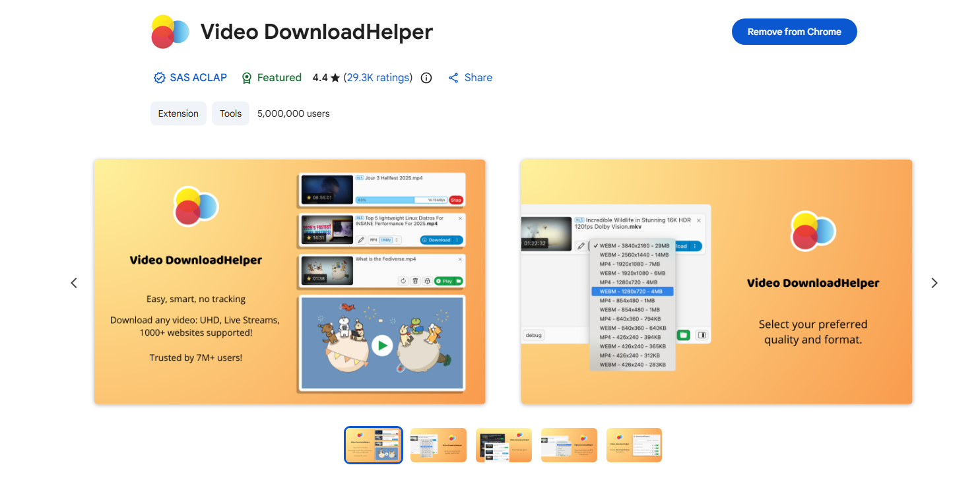Viewport: 980px width, 490px height.
Task: Click the info icon next to the 4.4 rating
Action: [426, 77]
